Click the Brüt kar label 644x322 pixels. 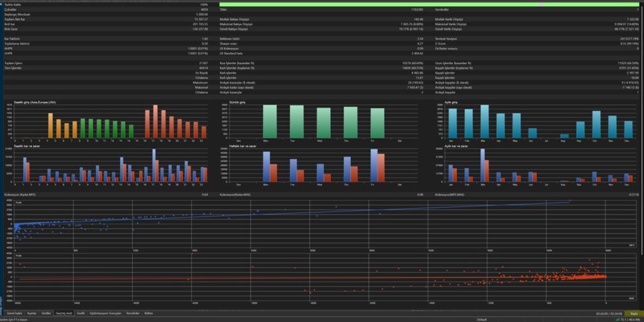click(x=10, y=24)
